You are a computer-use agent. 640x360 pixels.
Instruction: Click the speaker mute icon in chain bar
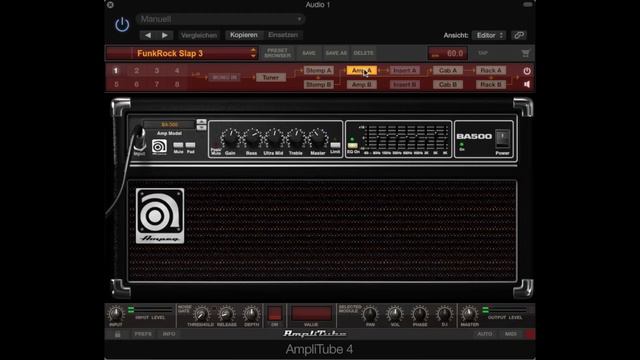(x=527, y=84)
